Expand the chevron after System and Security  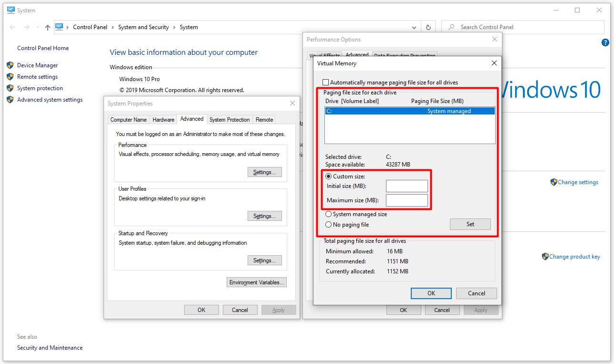pyautogui.click(x=174, y=27)
